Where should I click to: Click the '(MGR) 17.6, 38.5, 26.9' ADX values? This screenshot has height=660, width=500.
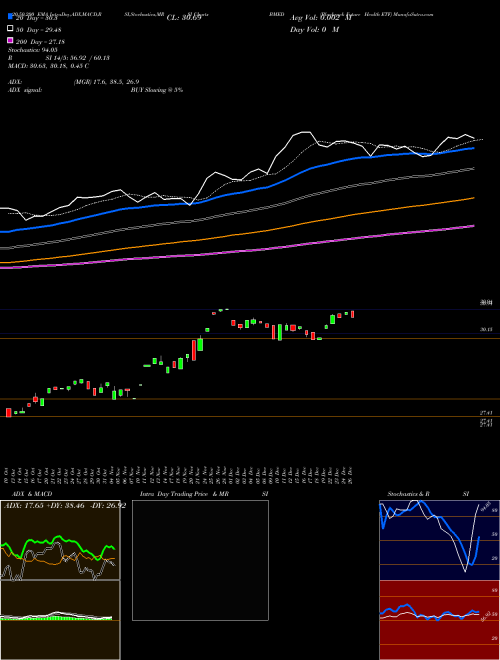(106, 82)
